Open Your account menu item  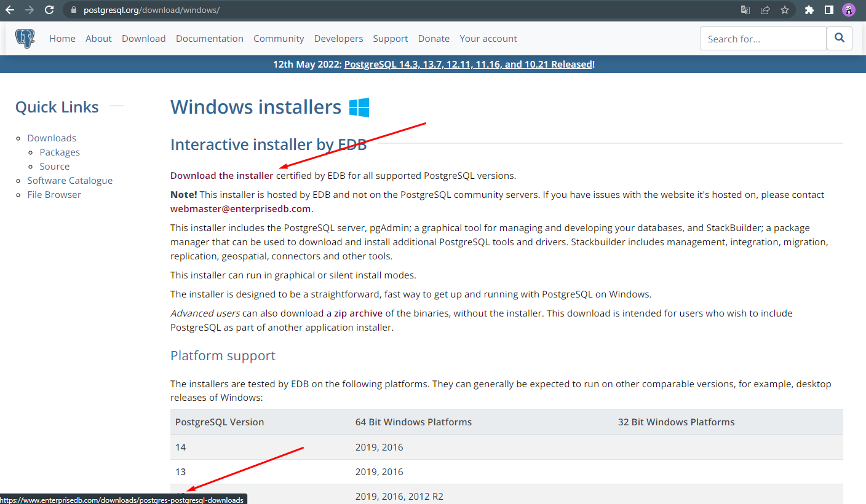(488, 38)
